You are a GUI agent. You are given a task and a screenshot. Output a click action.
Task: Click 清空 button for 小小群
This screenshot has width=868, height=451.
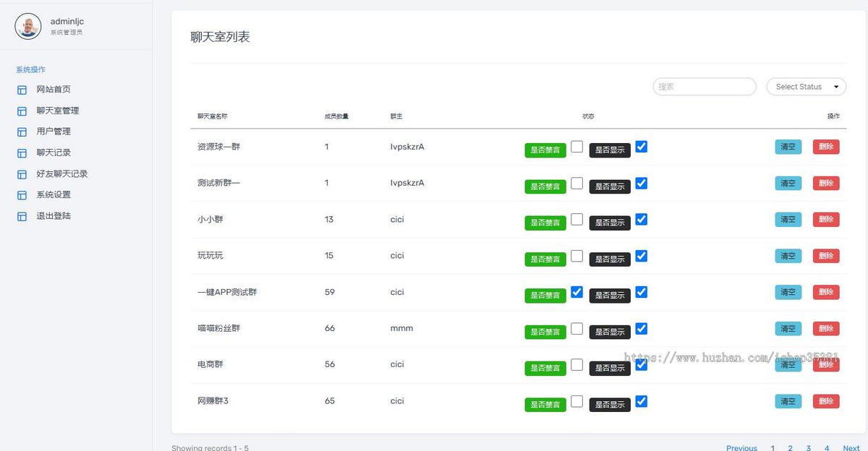[788, 220]
